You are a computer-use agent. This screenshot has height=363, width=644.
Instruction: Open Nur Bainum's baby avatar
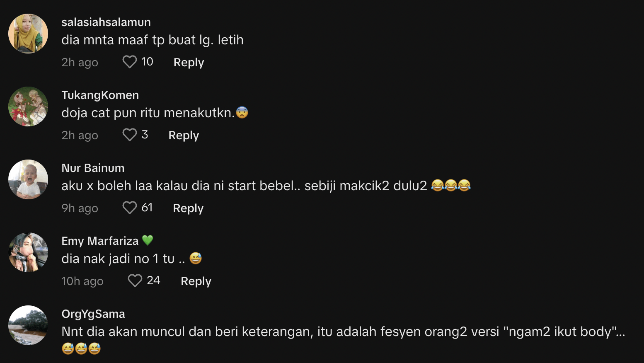[x=28, y=179]
